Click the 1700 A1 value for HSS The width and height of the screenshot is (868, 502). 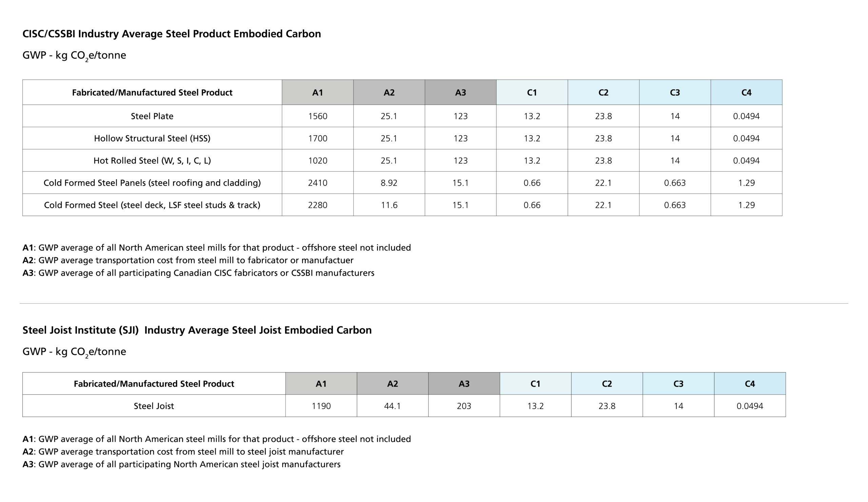(x=318, y=138)
